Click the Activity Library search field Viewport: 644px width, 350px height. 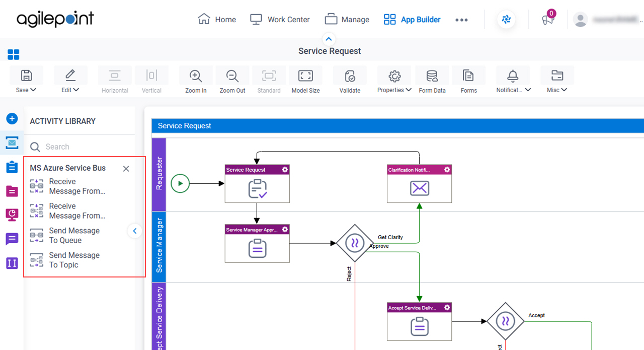pyautogui.click(x=79, y=147)
